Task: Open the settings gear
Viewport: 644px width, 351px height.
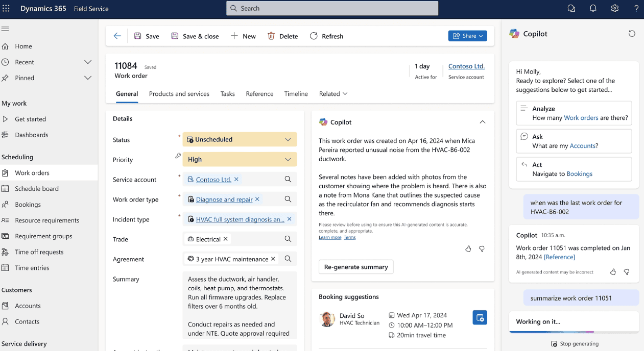Action: (615, 9)
